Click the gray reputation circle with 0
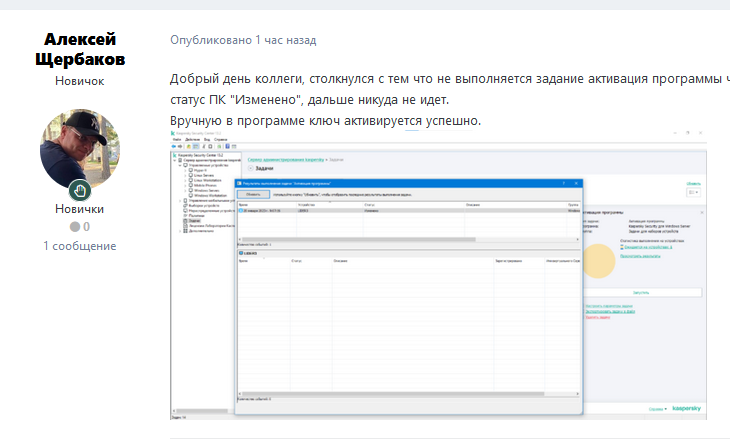The width and height of the screenshot is (730, 443). tap(80, 227)
